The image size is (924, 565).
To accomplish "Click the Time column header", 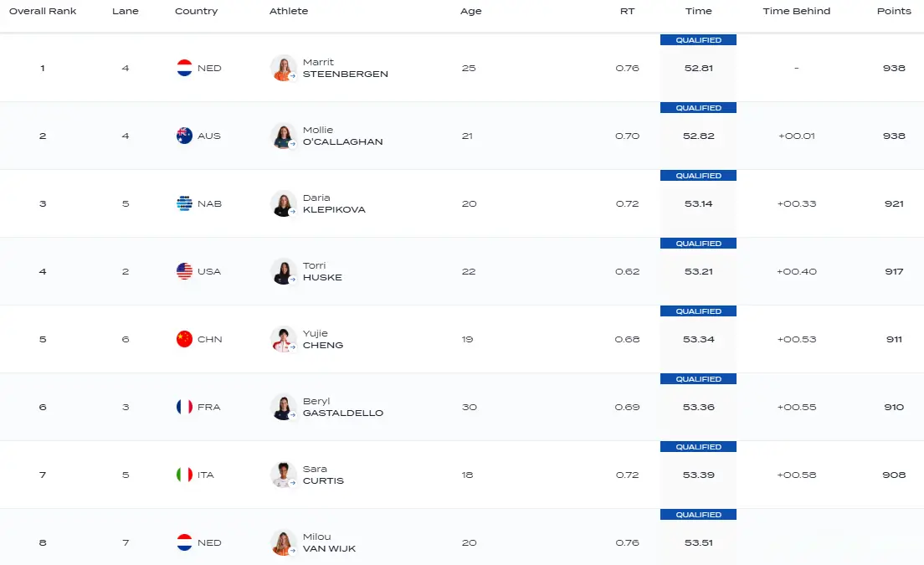I will tap(698, 11).
